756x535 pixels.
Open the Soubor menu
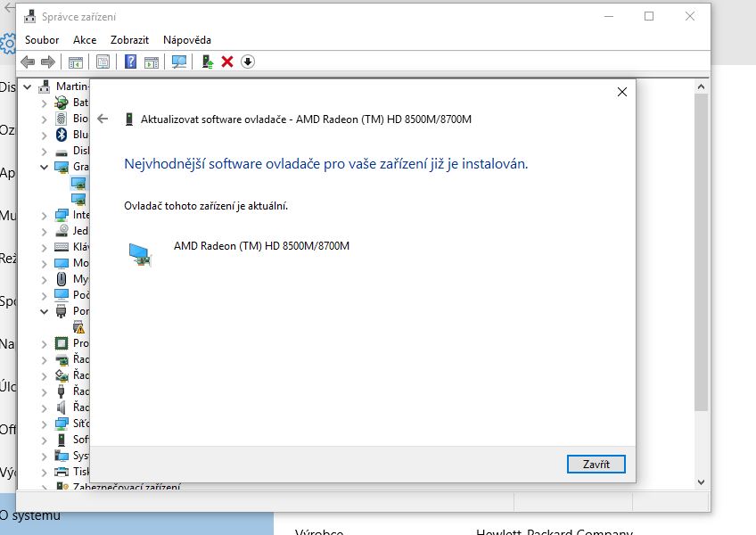tap(42, 40)
